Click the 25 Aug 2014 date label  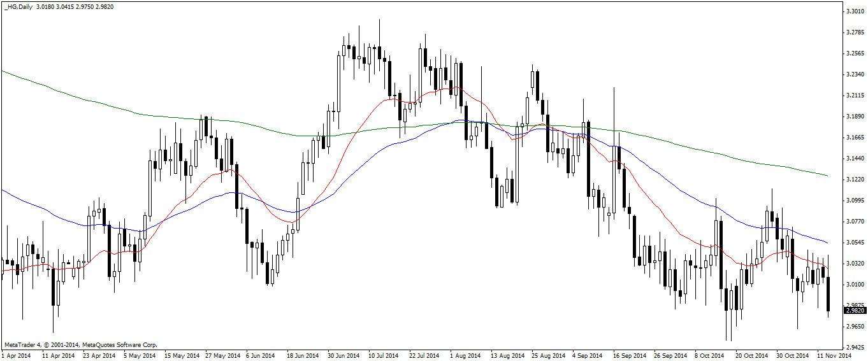[547, 355]
